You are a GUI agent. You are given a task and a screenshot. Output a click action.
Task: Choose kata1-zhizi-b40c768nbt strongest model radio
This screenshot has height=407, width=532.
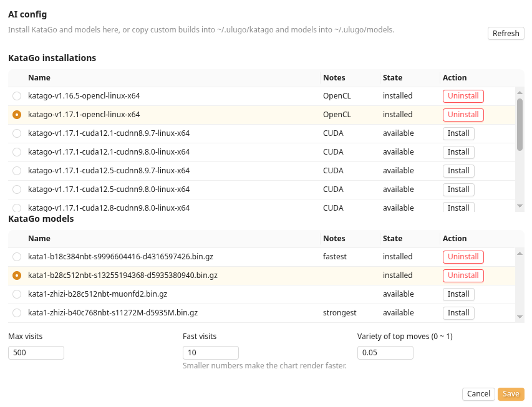tap(17, 313)
